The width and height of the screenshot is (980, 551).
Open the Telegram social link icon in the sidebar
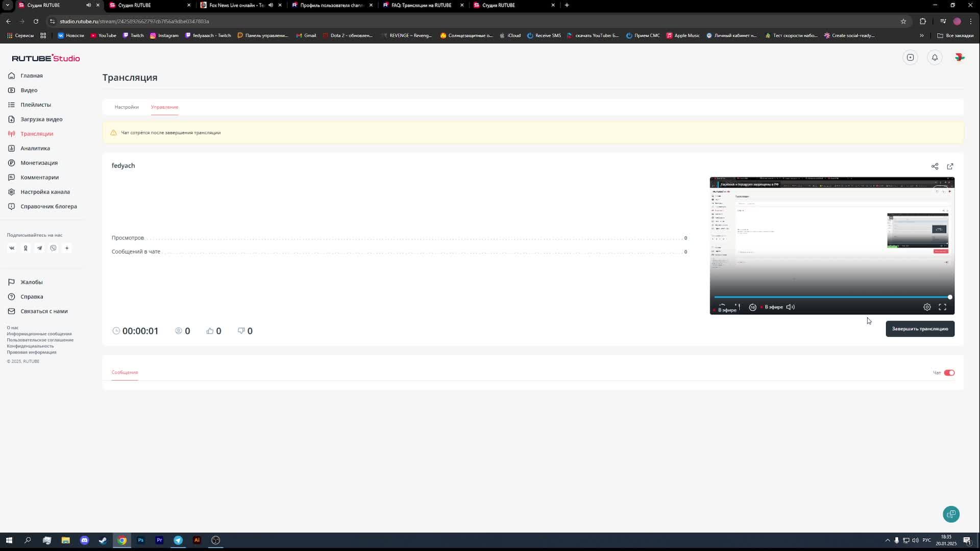tap(39, 248)
